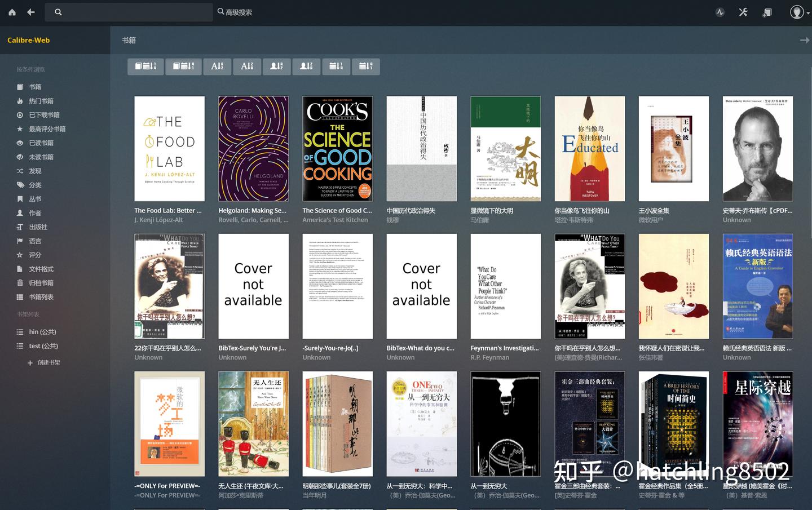Sort by publication date ascending

coord(336,66)
